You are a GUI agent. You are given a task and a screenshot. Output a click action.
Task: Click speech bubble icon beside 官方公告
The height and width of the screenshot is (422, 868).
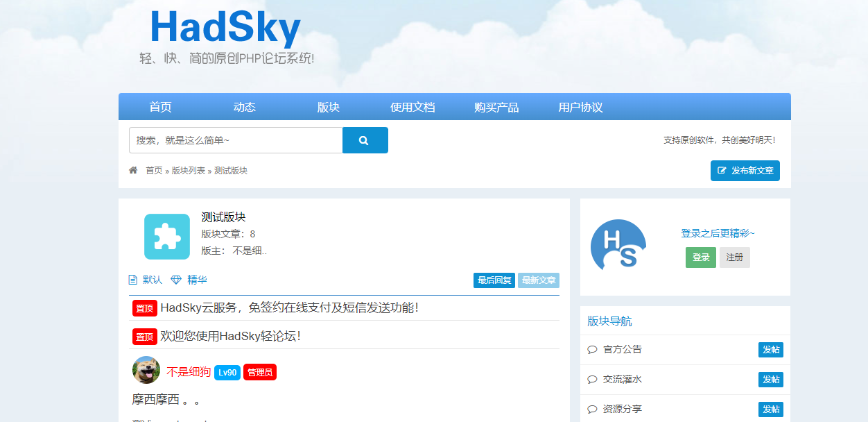point(592,350)
